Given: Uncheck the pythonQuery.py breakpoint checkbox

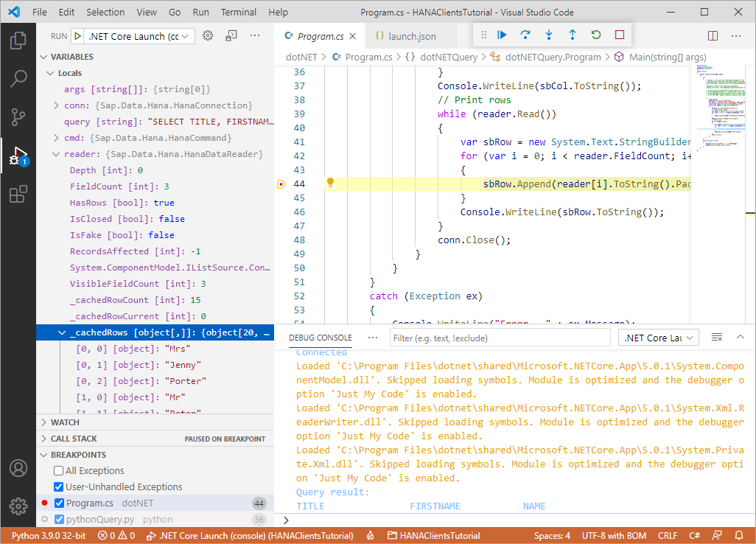Looking at the screenshot, I should (59, 520).
